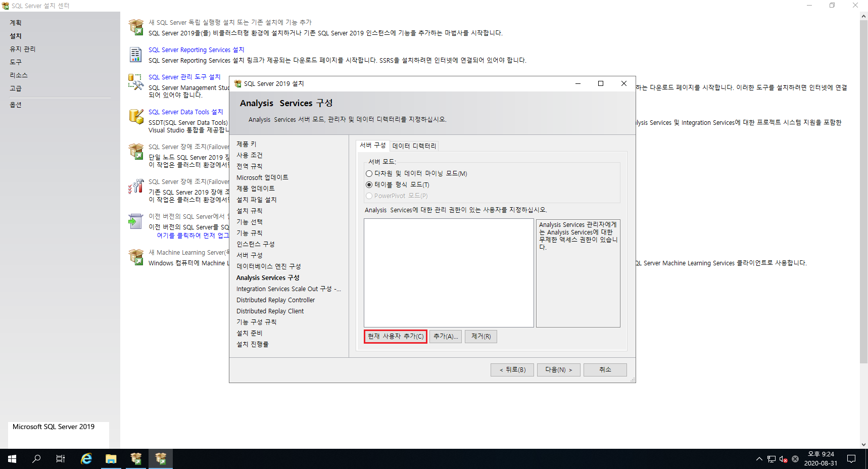Select the 전역 규칙 setup step
The height and width of the screenshot is (469, 868).
[250, 166]
